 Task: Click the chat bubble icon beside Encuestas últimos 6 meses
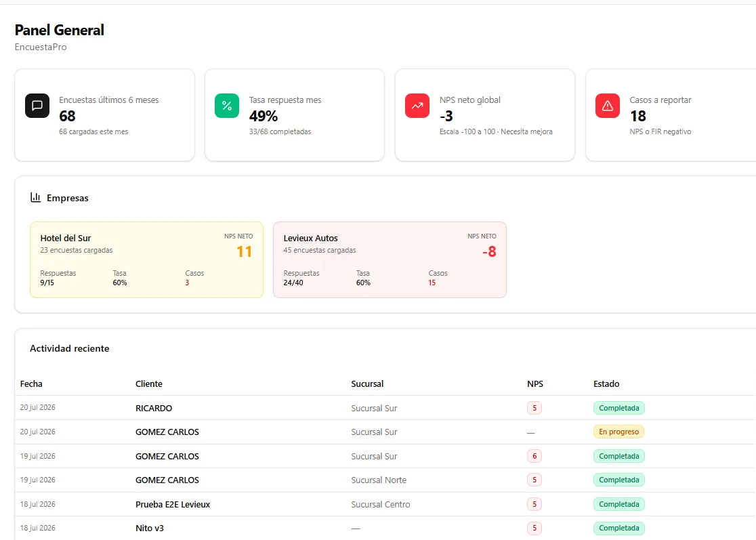37,106
